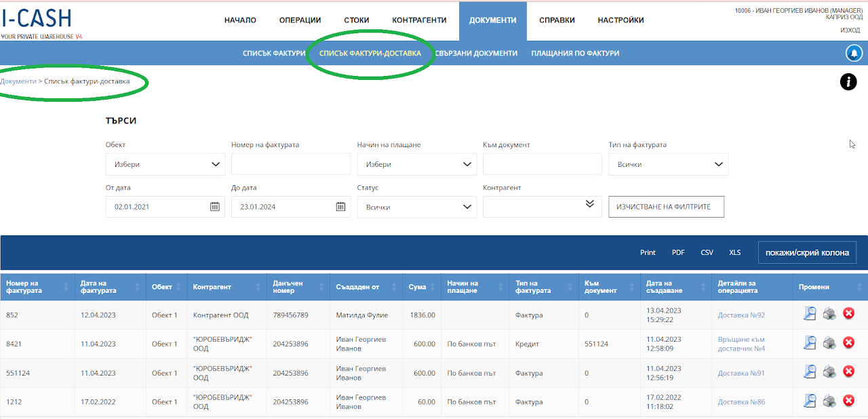The image size is (868, 419).
Task: Print invoice 8421 using printer icon
Action: click(x=829, y=342)
